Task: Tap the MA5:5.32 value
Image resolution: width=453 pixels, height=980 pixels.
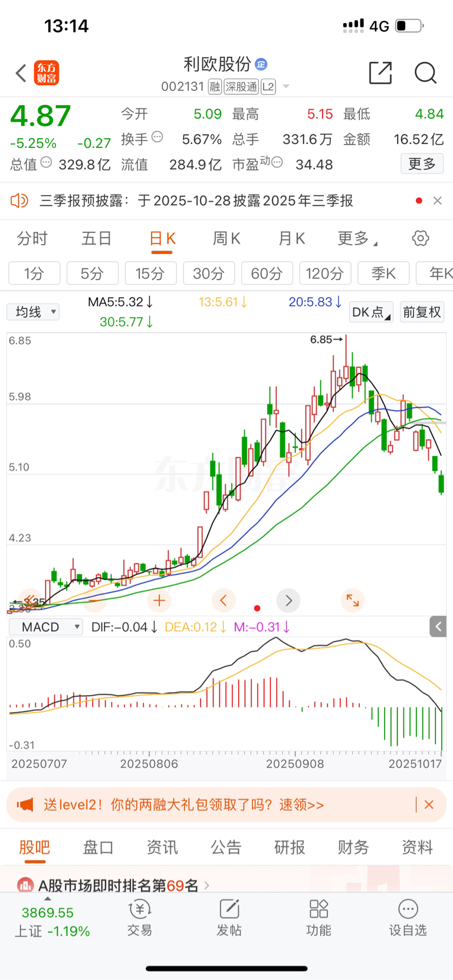Action: [x=120, y=302]
